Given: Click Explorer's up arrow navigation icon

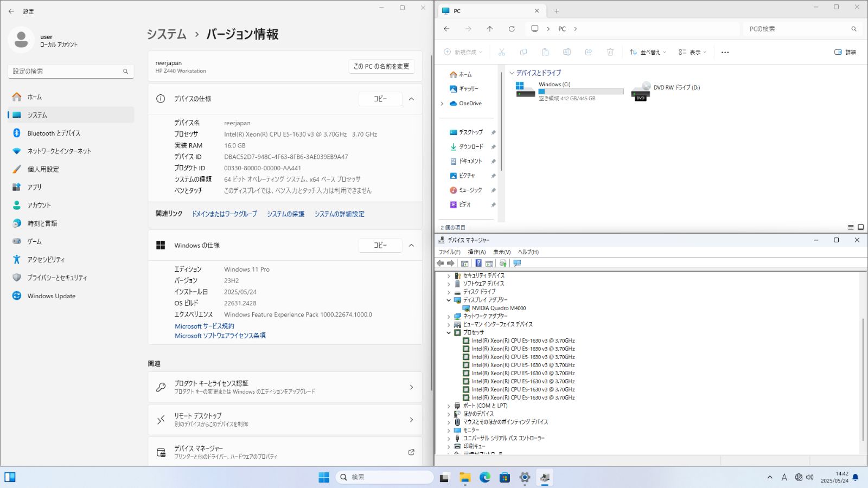Looking at the screenshot, I should click(490, 29).
